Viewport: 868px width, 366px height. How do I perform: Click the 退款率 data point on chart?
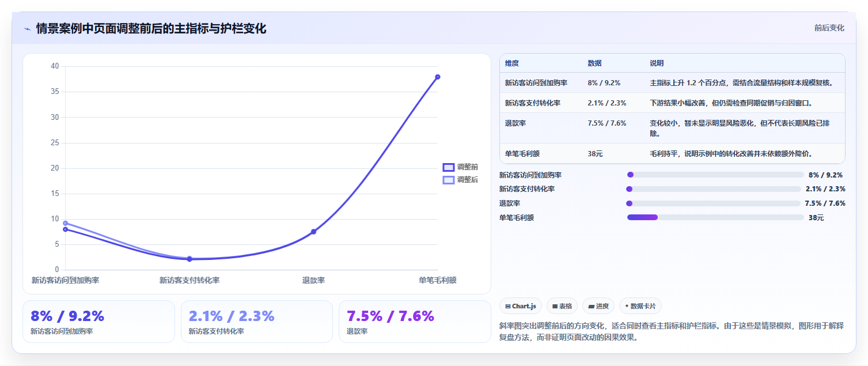click(313, 232)
